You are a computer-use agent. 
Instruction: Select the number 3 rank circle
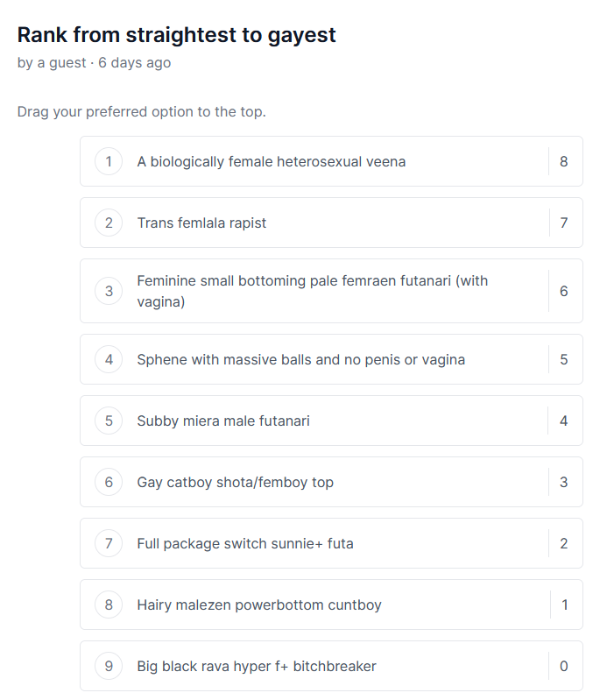pos(109,291)
